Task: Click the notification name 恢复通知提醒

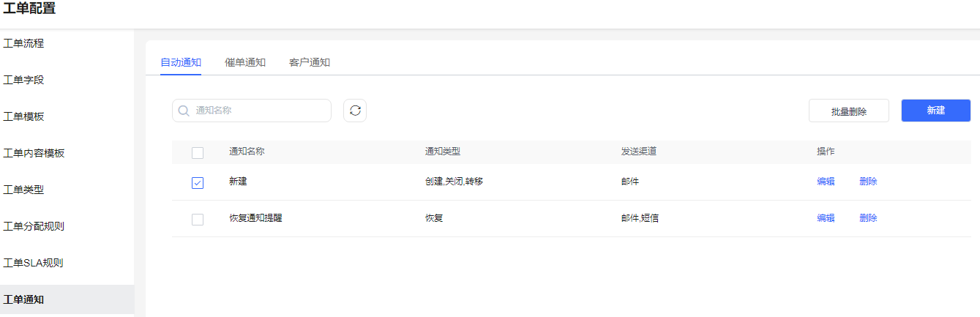Action: [255, 218]
